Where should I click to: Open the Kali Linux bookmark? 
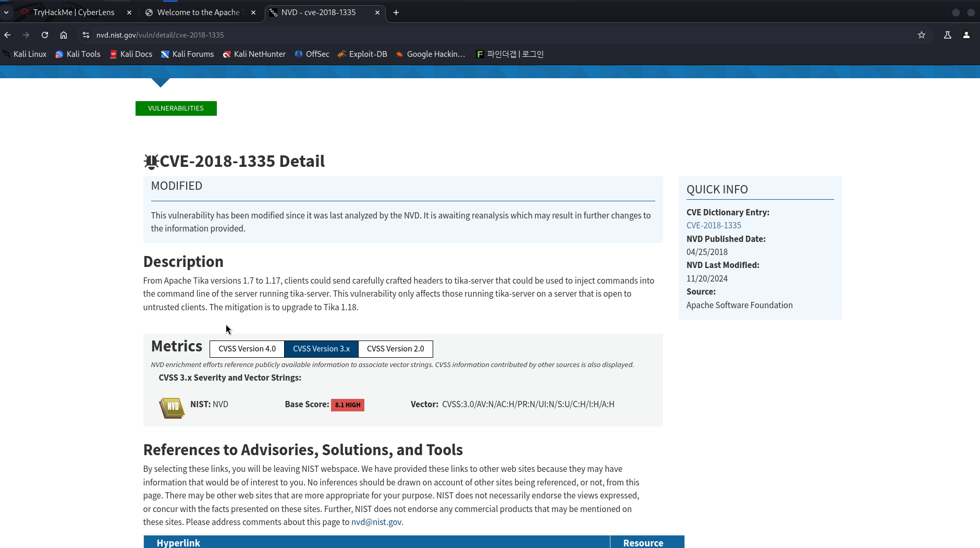coord(24,54)
